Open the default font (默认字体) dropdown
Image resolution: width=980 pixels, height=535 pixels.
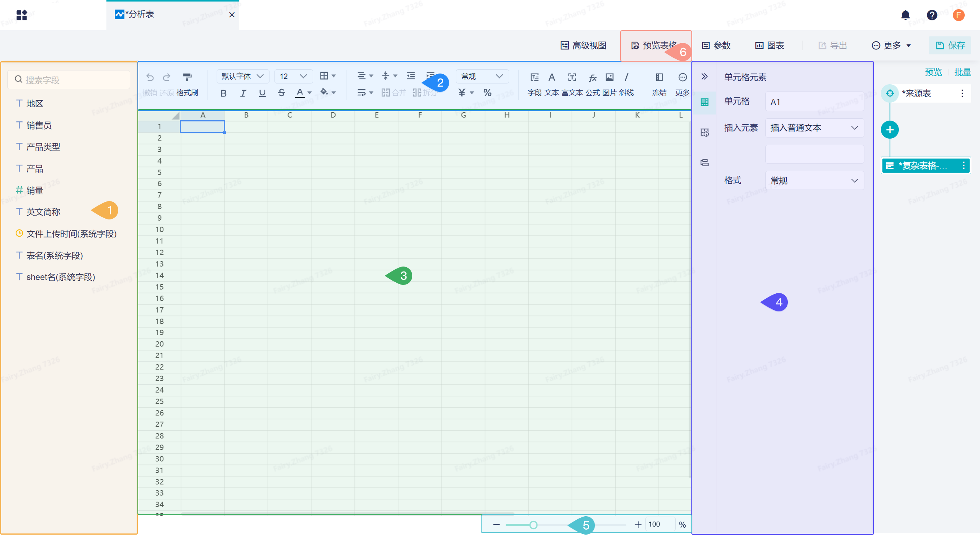243,76
